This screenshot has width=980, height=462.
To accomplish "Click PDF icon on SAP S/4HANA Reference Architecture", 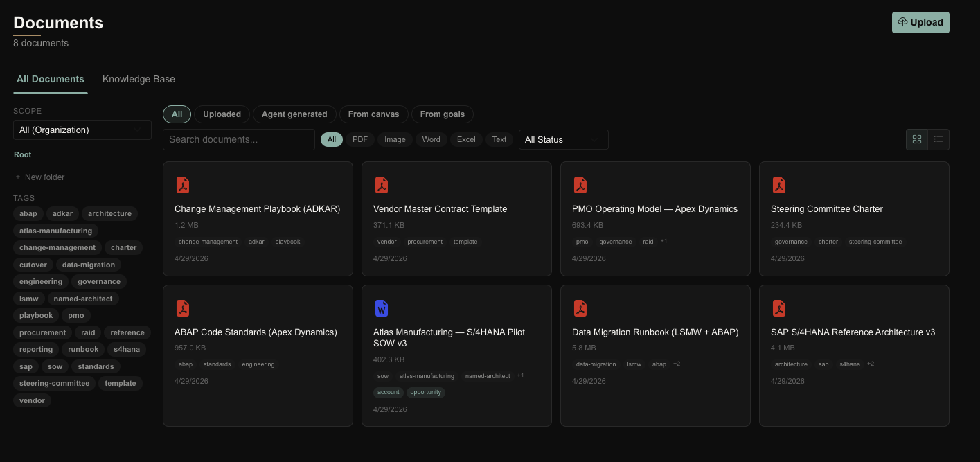I will coord(779,308).
